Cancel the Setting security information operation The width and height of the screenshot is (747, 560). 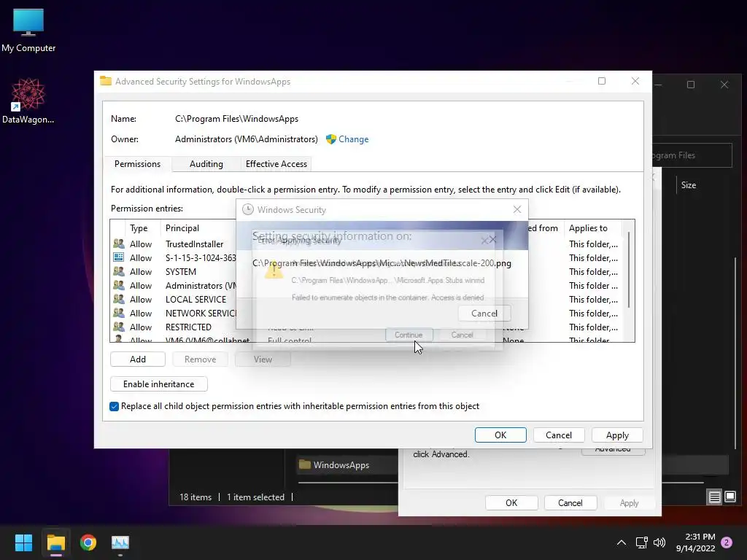pos(484,314)
